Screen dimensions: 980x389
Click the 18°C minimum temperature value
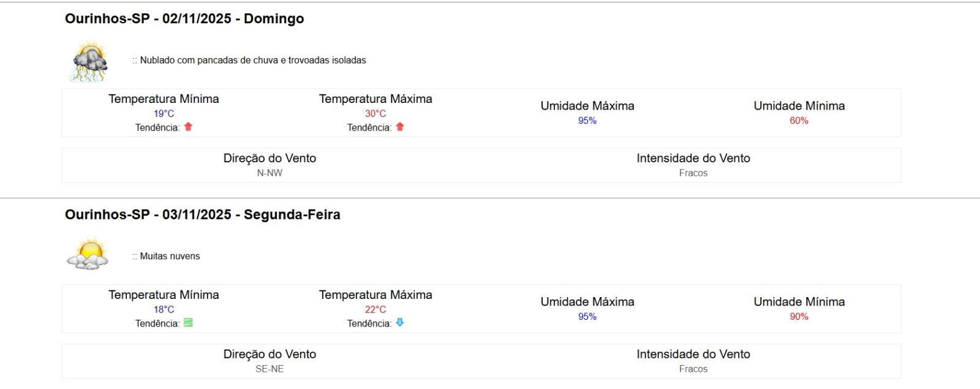pyautogui.click(x=164, y=309)
